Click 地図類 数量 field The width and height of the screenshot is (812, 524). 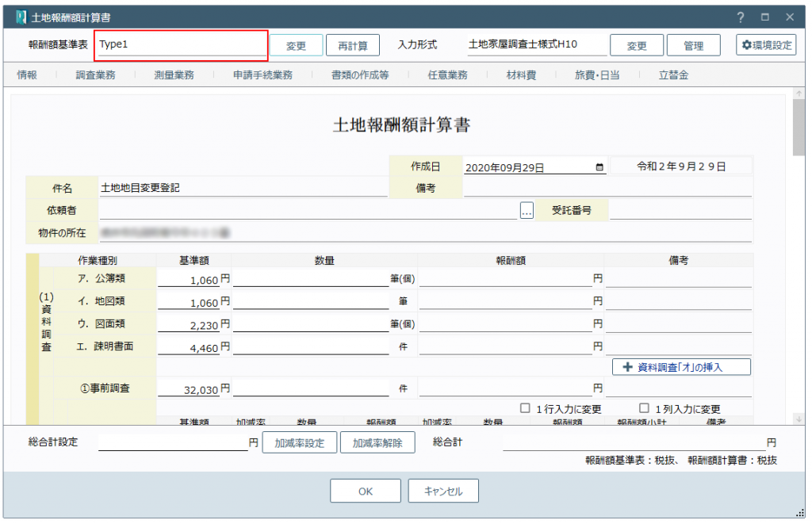(x=311, y=301)
